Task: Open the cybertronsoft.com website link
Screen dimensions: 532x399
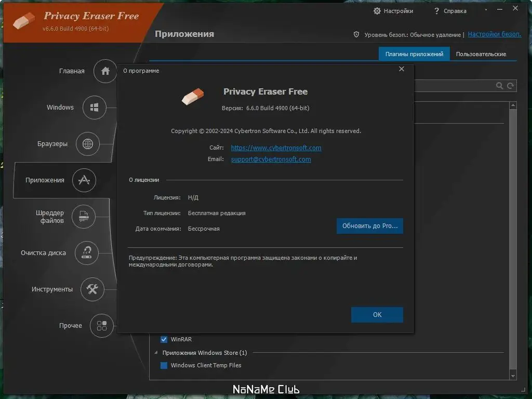Action: 276,148
